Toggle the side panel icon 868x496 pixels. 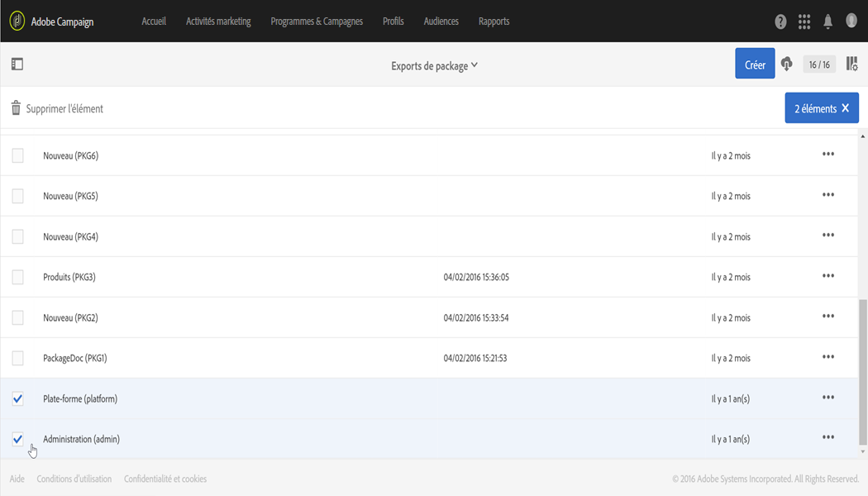pyautogui.click(x=17, y=64)
